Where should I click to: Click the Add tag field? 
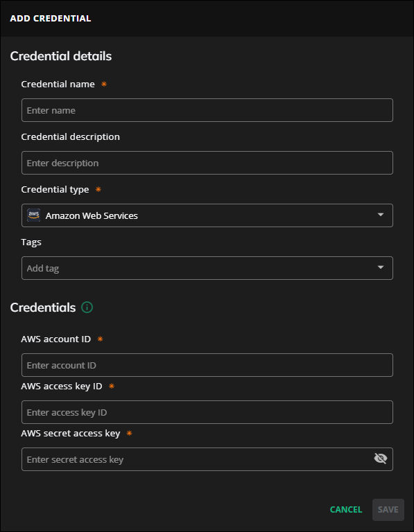point(207,268)
